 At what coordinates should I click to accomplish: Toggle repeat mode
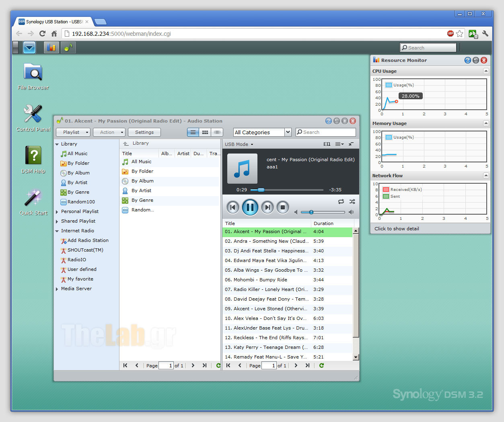341,201
